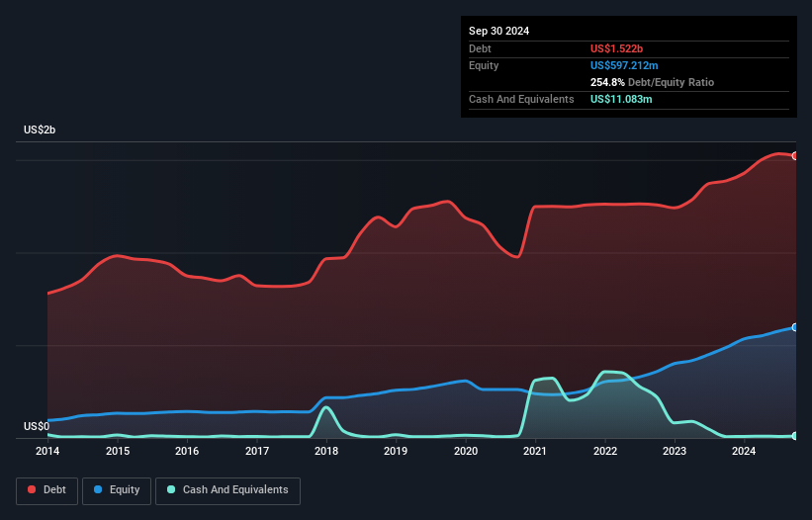
Task: Select the red Debt endpoint marker
Action: 795,156
